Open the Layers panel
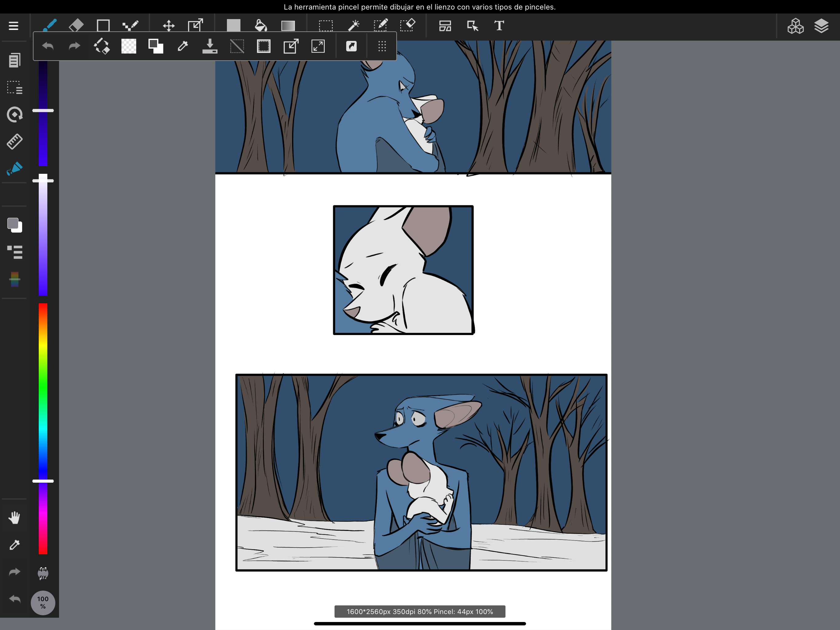Image resolution: width=840 pixels, height=630 pixels. coord(821,26)
